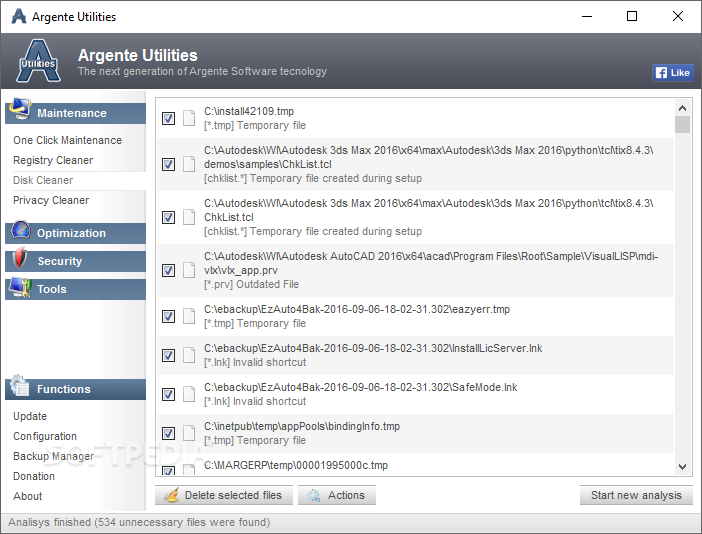Expand the Security section
This screenshot has height=534, width=702.
[75, 261]
